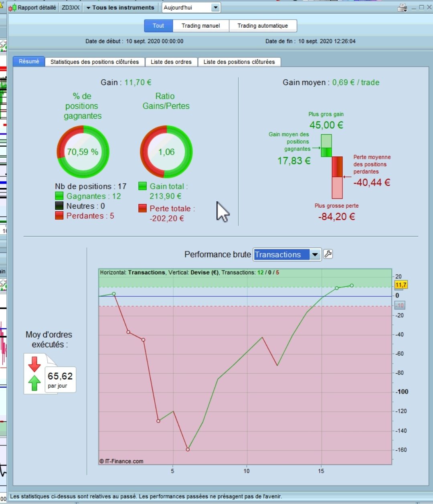433x504 pixels.
Task: Click the chart header Transactions: 12 / 0 / 5
Action: 250,272
